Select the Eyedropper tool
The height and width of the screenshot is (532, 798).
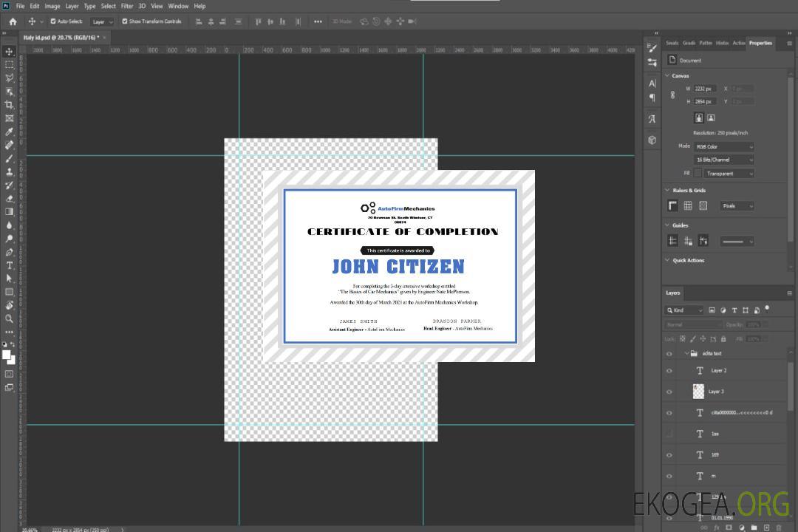[9, 132]
